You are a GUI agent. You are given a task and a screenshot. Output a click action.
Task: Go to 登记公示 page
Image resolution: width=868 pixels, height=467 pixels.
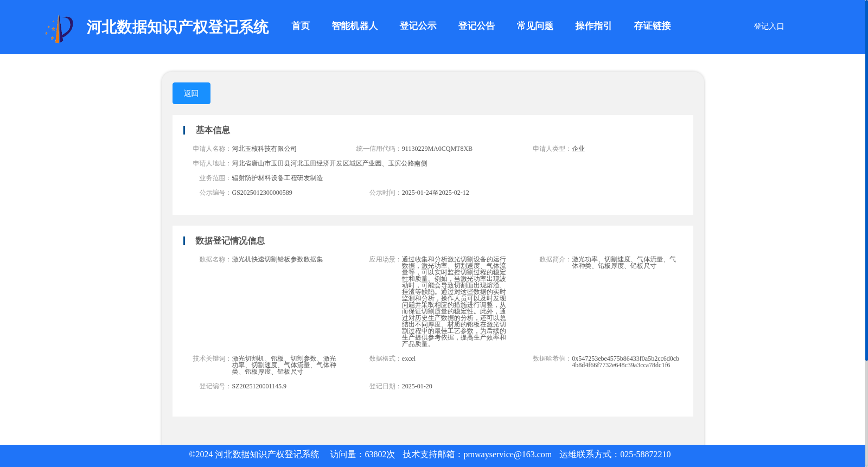click(x=418, y=26)
